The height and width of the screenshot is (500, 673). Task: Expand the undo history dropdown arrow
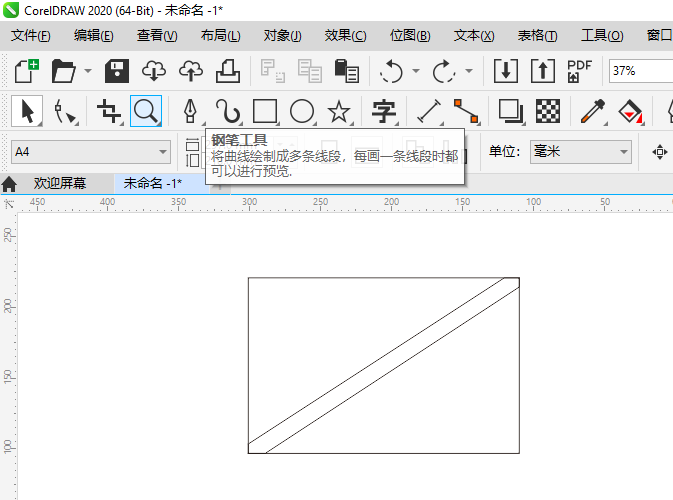pyautogui.click(x=415, y=71)
